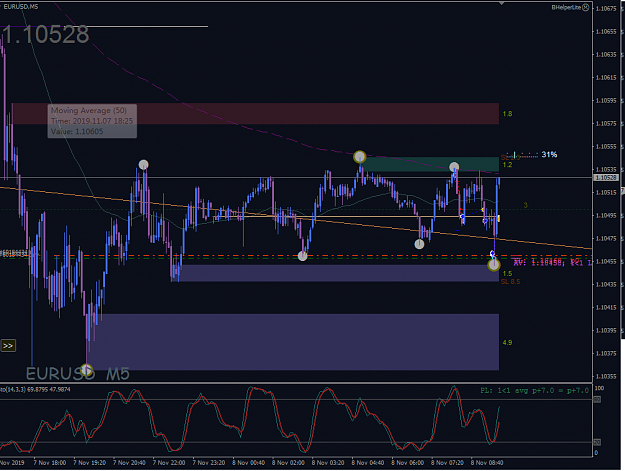625x471 pixels.
Task: Click the 100 level on the stochastic scale
Action: [599, 388]
